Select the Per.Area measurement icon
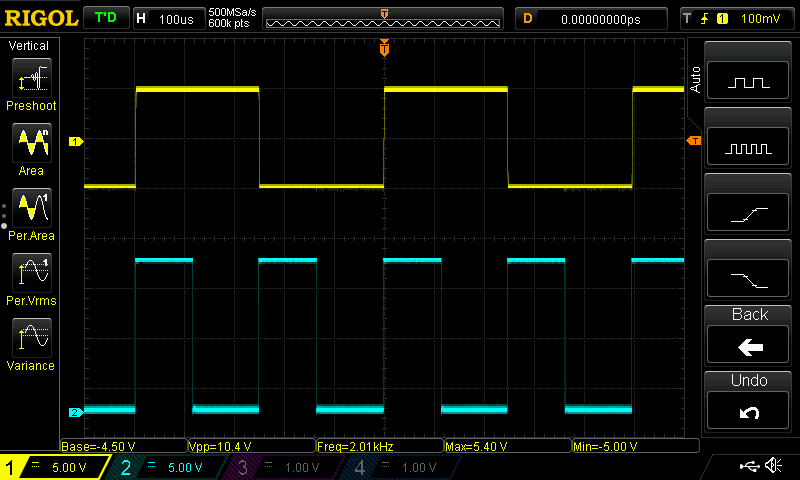 (x=32, y=208)
